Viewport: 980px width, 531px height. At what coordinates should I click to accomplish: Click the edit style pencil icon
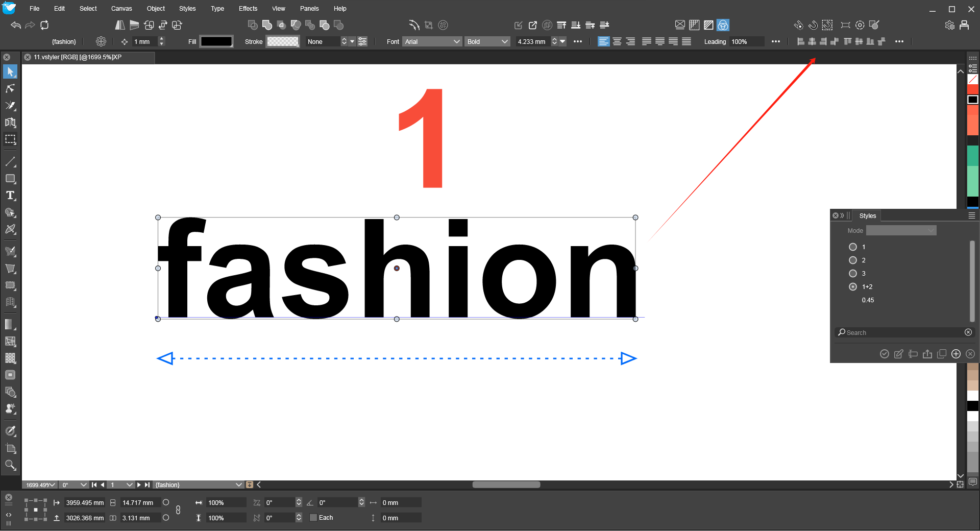coord(899,354)
